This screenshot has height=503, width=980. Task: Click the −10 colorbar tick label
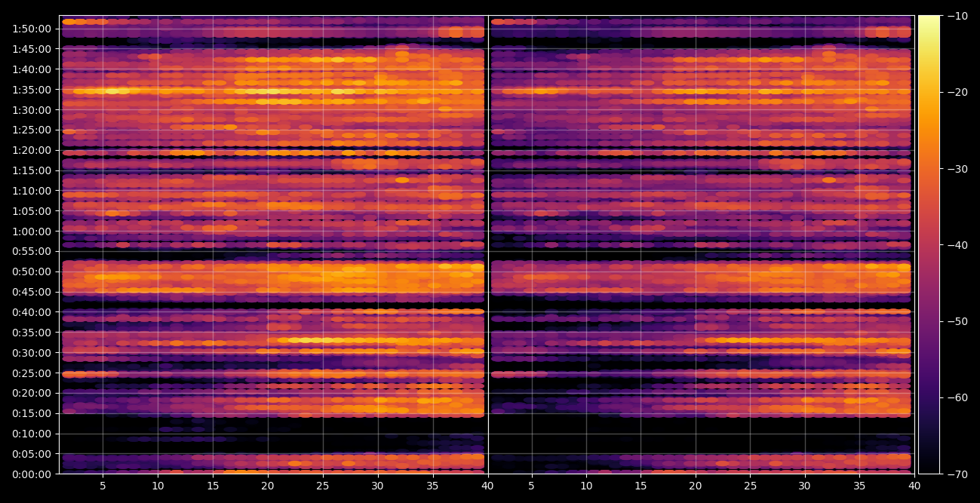tap(957, 16)
